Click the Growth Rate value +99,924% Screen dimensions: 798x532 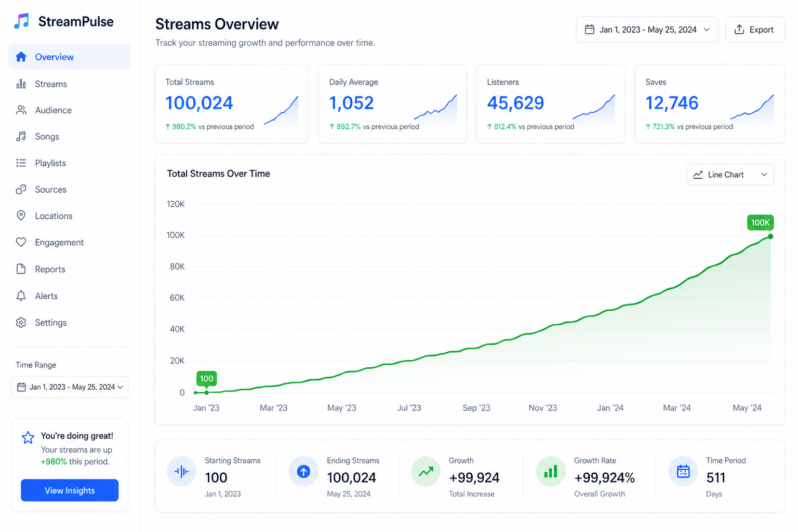coord(605,477)
